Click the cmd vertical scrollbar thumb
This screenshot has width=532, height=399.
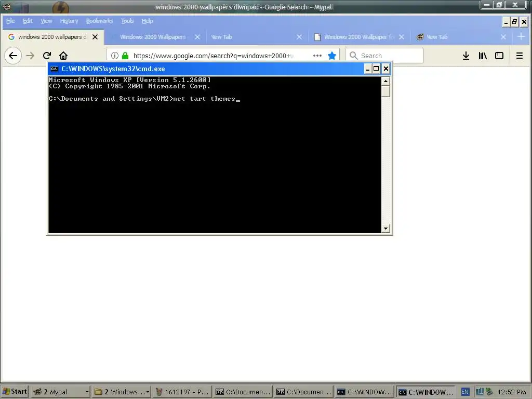385,91
